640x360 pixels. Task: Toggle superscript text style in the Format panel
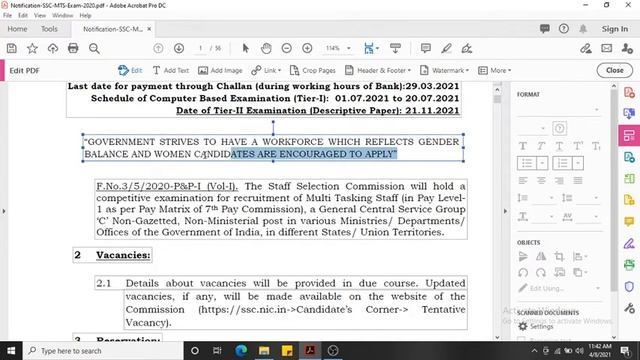coord(578,146)
